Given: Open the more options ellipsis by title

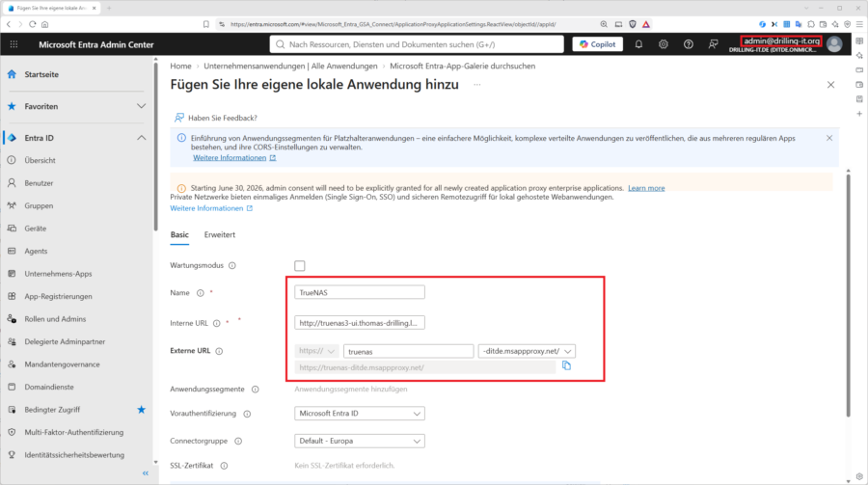Looking at the screenshot, I should (477, 85).
